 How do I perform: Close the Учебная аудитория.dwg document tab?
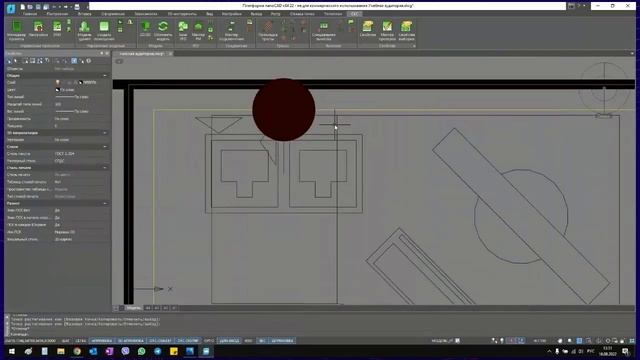coord(171,53)
